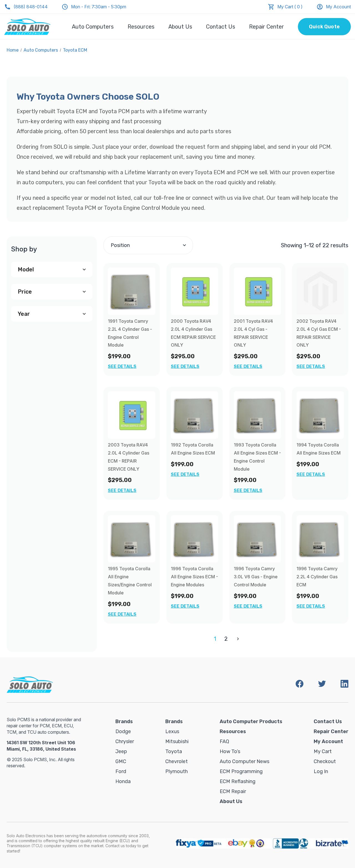Click the eBay badge in footer
Screen dimensions: 355x868
246,843
